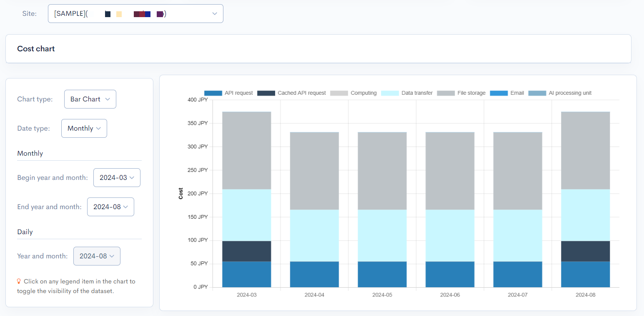This screenshot has width=644, height=316.
Task: Change begin year and month 2024-03
Action: point(117,178)
